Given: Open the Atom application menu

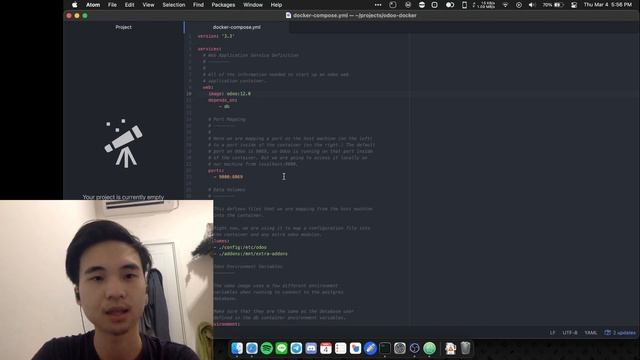Looking at the screenshot, I should pyautogui.click(x=93, y=5).
